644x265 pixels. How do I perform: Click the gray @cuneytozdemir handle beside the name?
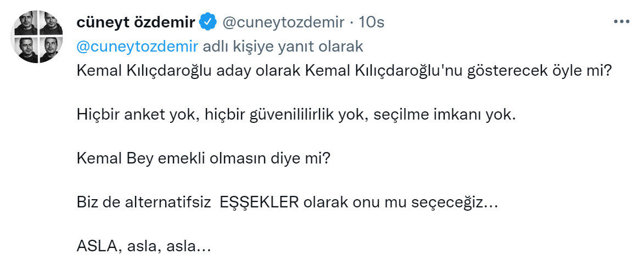(282, 22)
